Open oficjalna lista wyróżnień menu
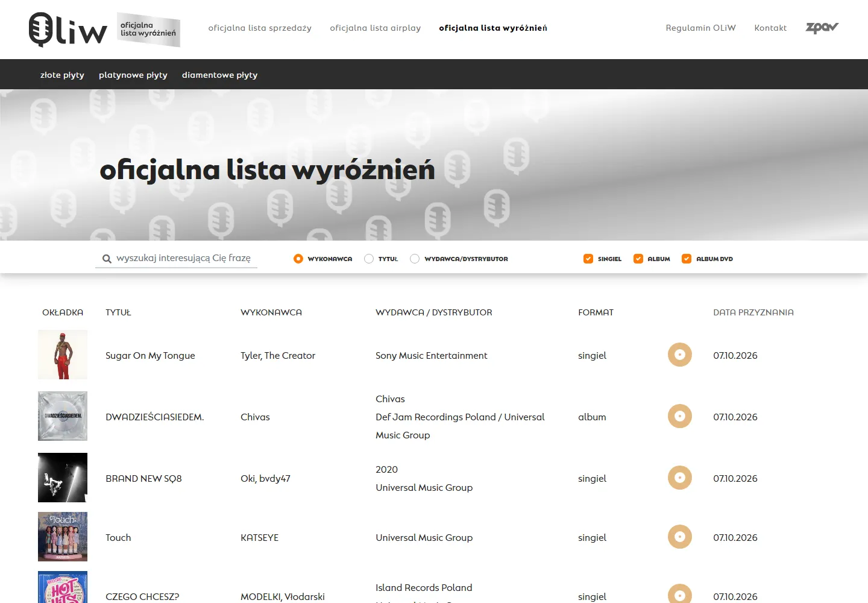868x603 pixels. (493, 28)
